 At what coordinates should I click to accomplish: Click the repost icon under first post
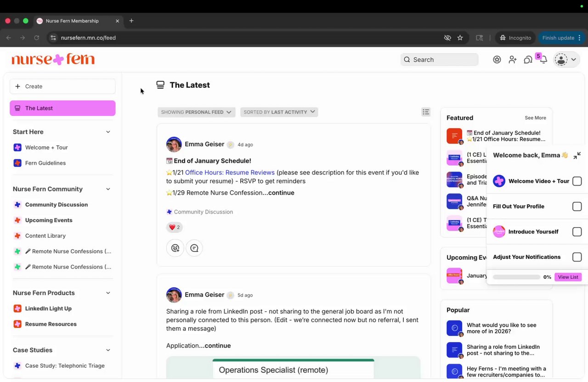click(x=175, y=248)
